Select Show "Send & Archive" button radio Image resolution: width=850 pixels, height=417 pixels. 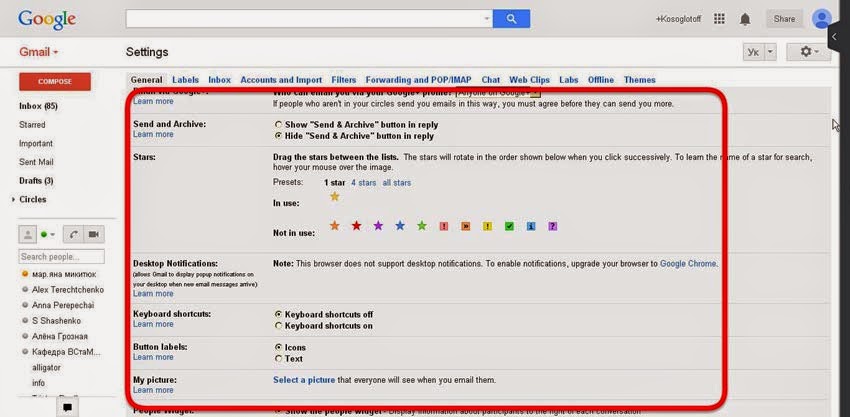tap(279, 125)
